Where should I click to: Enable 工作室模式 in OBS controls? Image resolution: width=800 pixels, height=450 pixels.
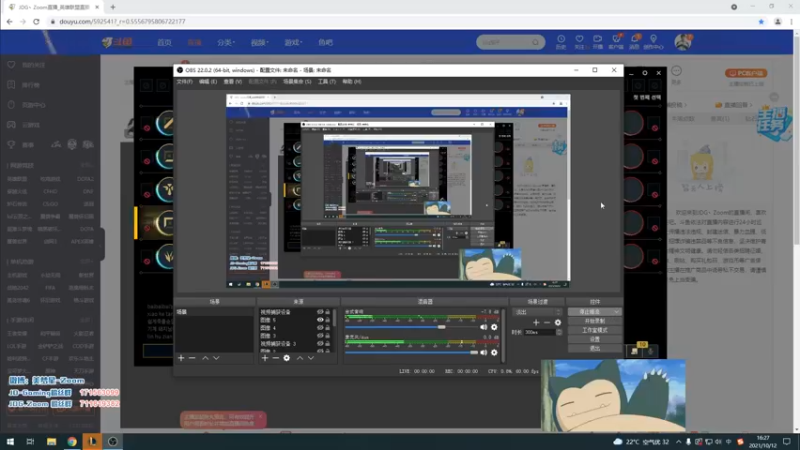[594, 330]
